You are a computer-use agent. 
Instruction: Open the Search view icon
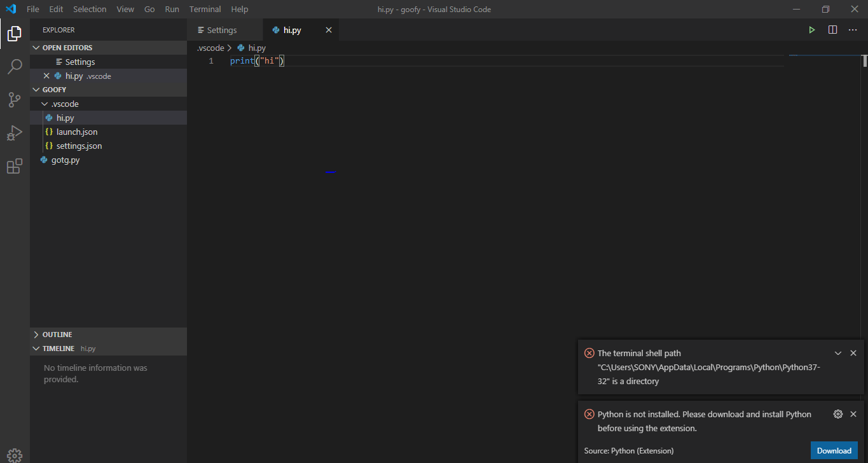tap(15, 66)
